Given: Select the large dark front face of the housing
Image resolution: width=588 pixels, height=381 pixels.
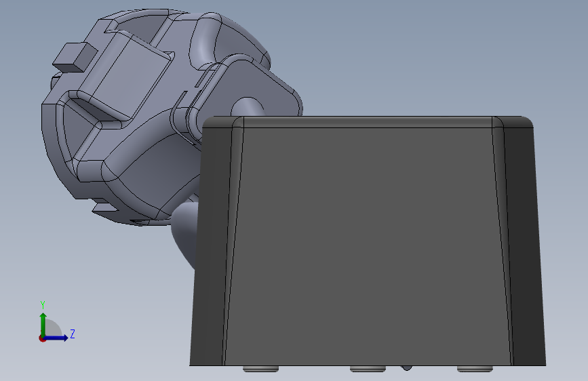Looking at the screenshot, I should point(368,245).
